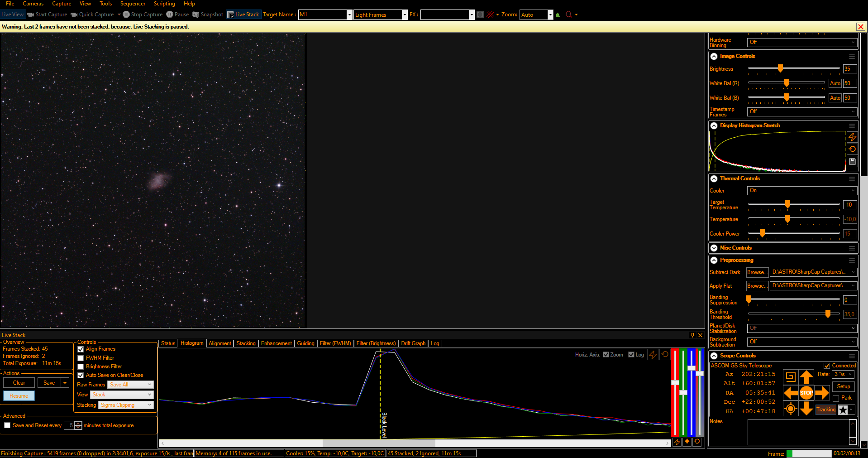The height and width of the screenshot is (458, 868).
Task: Reset the Display Histogram Stretch
Action: point(852,149)
